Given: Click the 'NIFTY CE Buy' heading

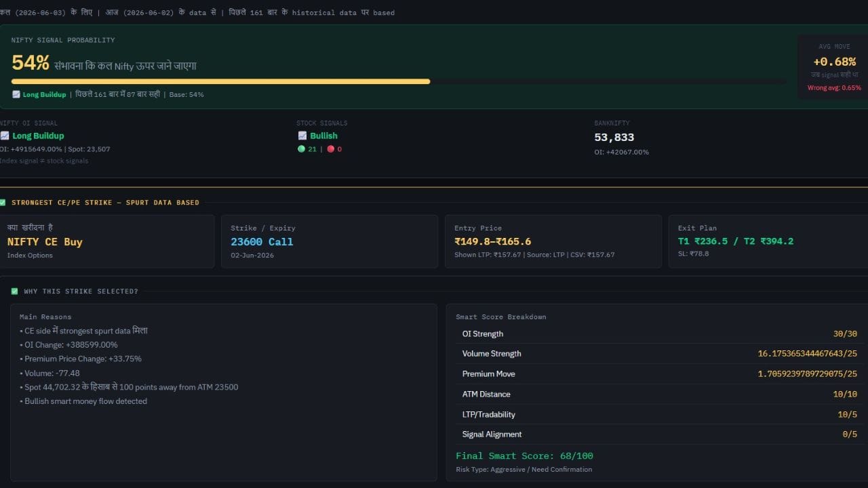Looking at the screenshot, I should 45,242.
